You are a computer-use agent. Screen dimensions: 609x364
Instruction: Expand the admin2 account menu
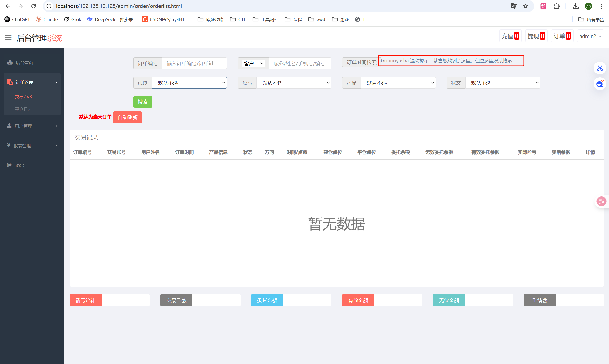click(x=590, y=36)
